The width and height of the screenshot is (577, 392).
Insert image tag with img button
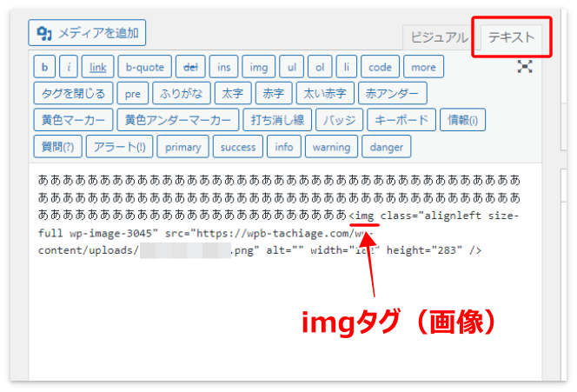pyautogui.click(x=259, y=67)
